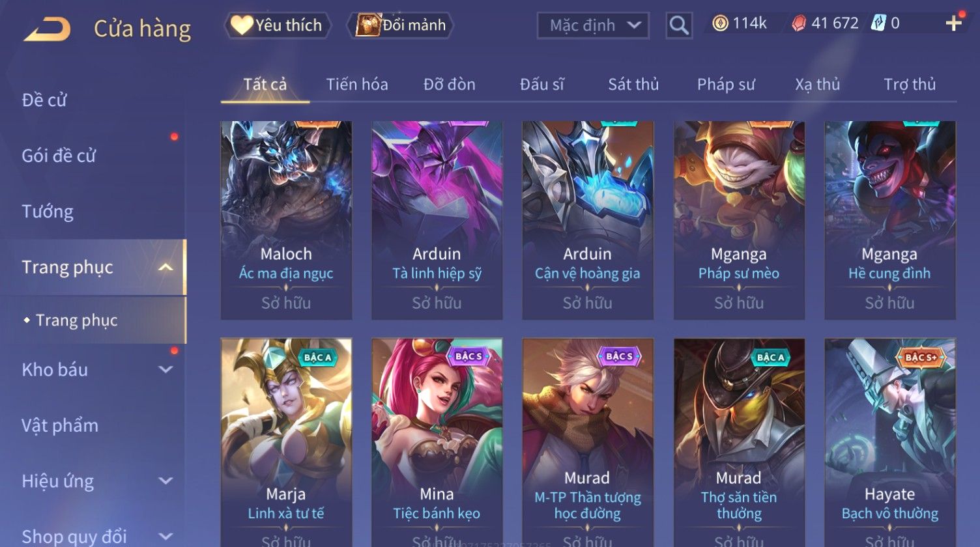
Task: Open the search magnifier icon
Action: pos(679,25)
